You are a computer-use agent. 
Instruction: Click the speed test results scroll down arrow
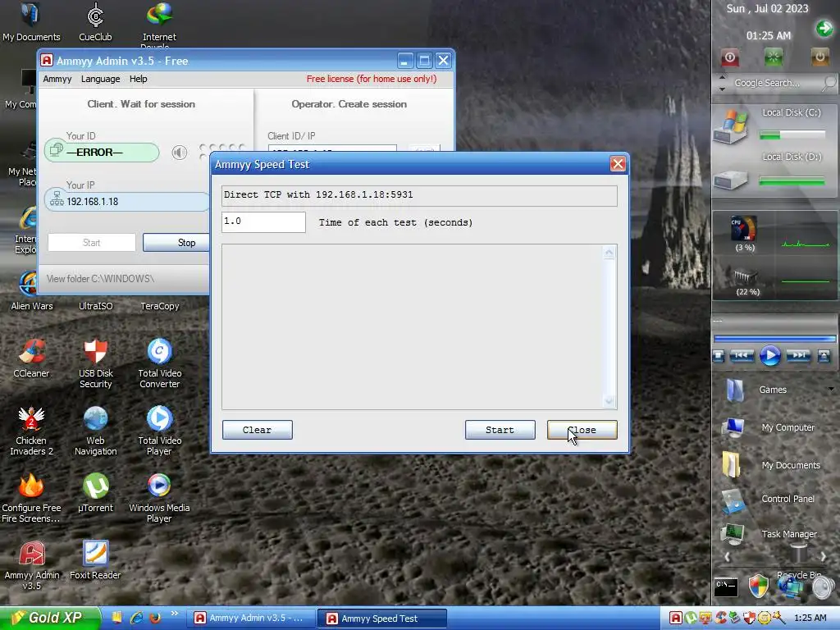[x=609, y=400]
